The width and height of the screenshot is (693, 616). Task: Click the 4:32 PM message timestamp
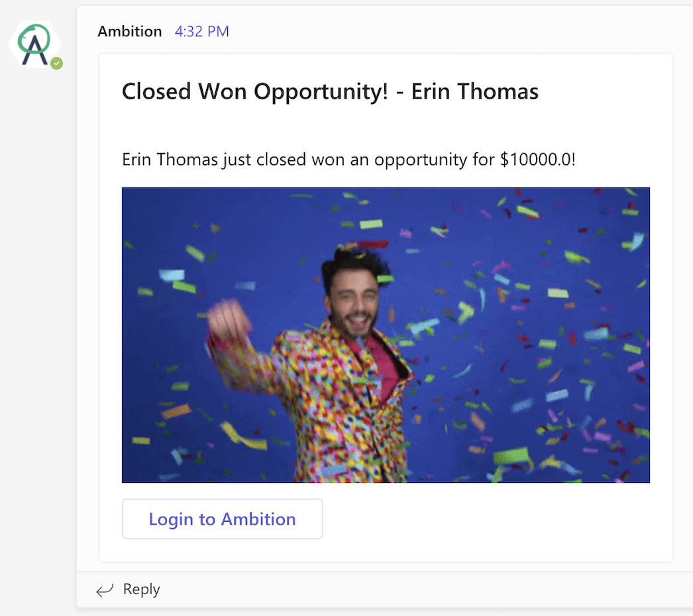pyautogui.click(x=202, y=31)
